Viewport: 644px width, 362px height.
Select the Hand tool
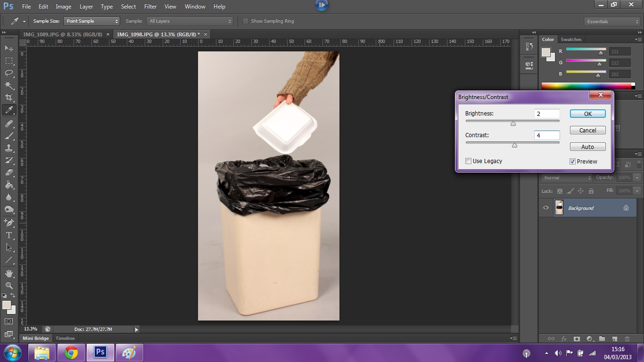pyautogui.click(x=9, y=273)
